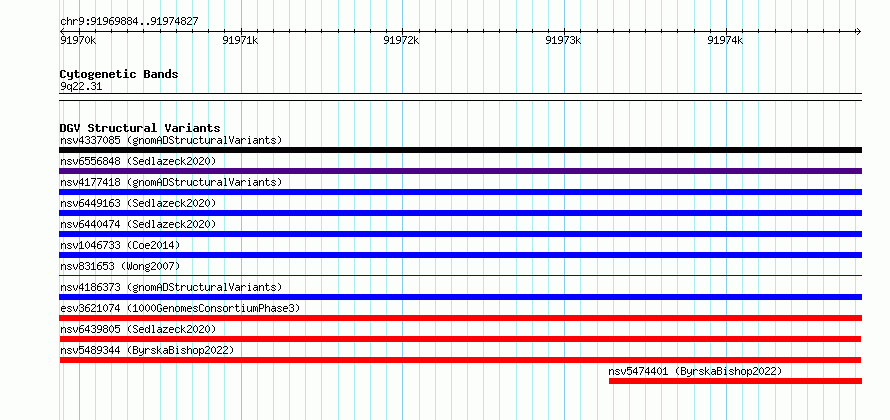
Task: Click the Cytogenetic Bands track title
Action: tap(119, 74)
